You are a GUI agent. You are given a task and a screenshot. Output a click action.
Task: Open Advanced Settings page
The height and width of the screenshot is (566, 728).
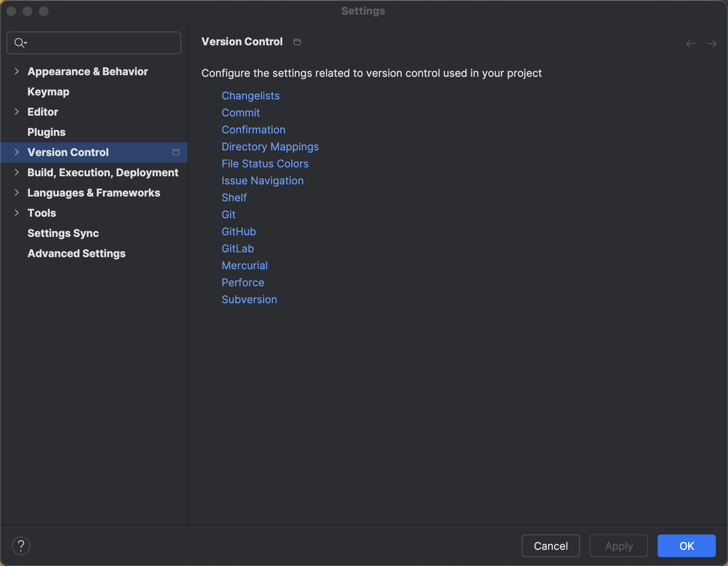click(x=76, y=253)
